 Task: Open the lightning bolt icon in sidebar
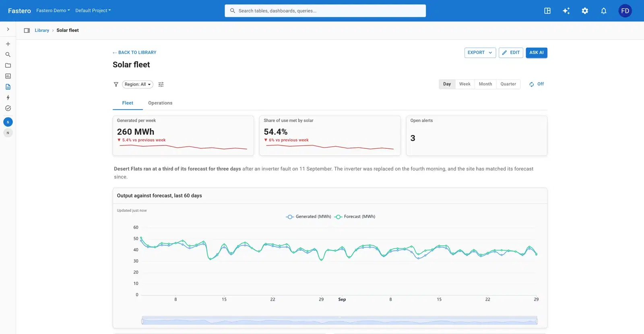click(x=8, y=98)
